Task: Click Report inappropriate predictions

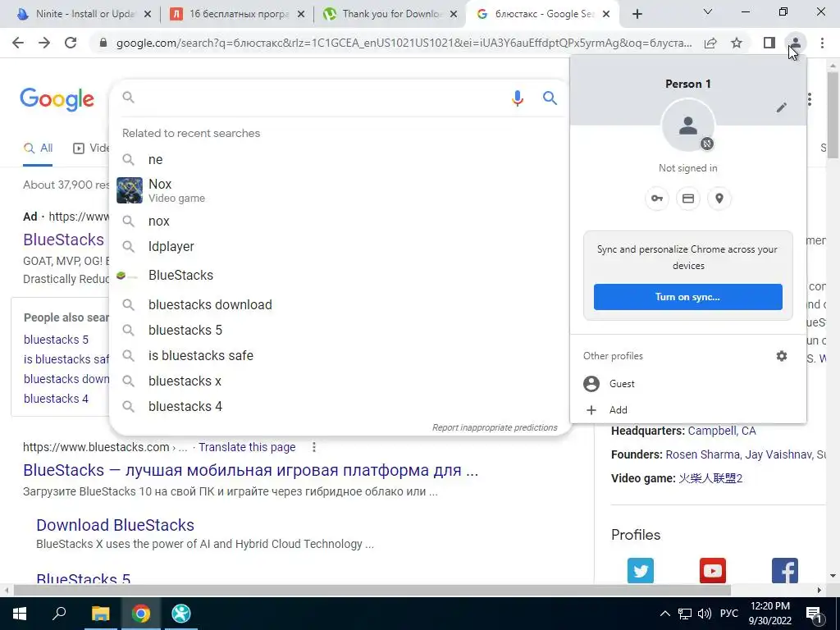Action: 495,427
